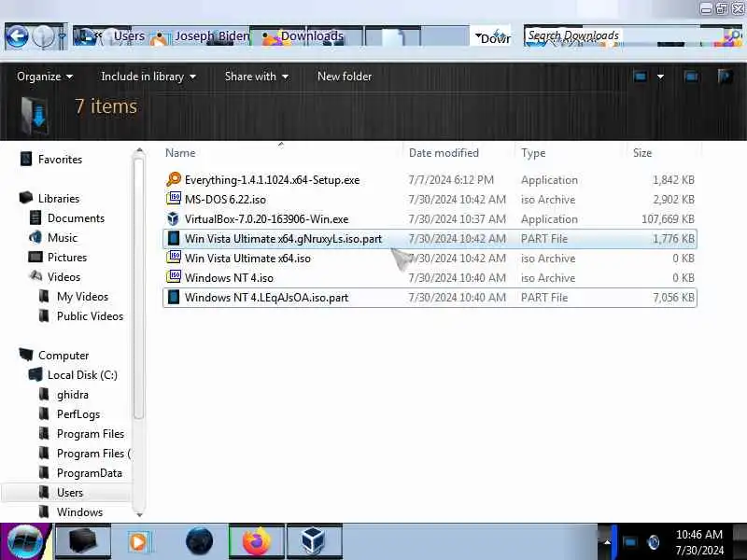The width and height of the screenshot is (747, 560).
Task: Open PerfLogs folder in sidebar
Action: [78, 414]
